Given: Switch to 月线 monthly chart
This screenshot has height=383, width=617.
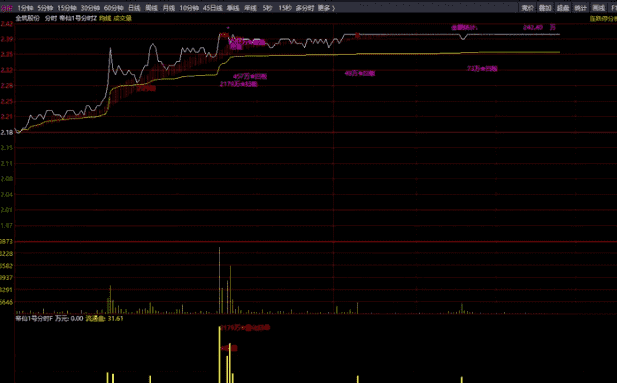Looking at the screenshot, I should coord(169,8).
